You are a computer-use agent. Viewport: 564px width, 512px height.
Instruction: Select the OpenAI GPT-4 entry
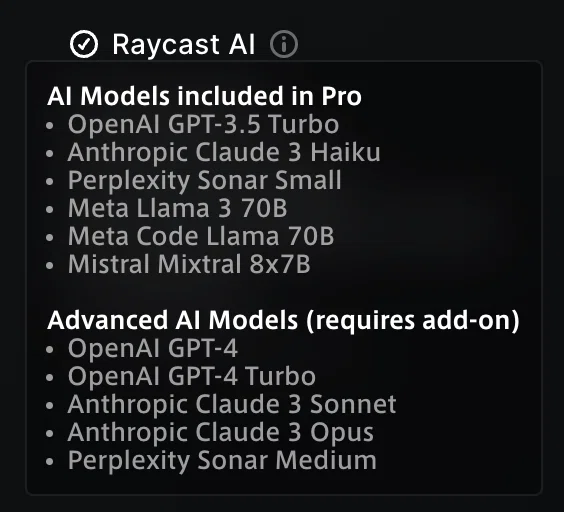click(153, 348)
